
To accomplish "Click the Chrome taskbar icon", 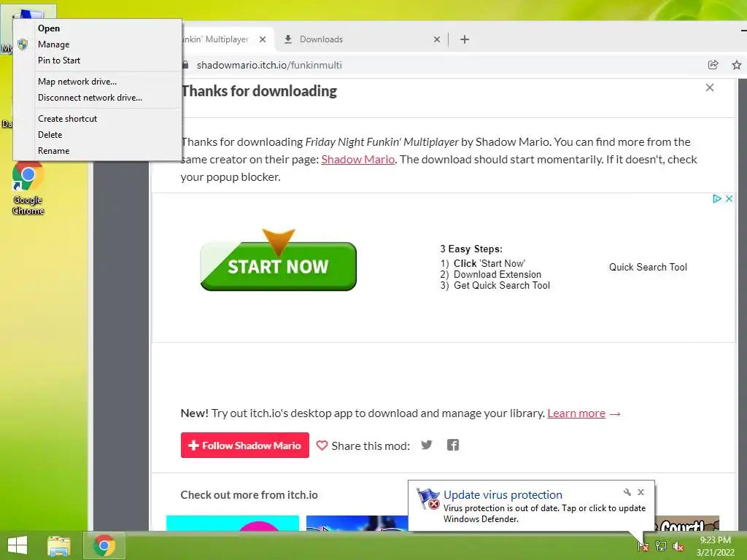I will [x=104, y=545].
